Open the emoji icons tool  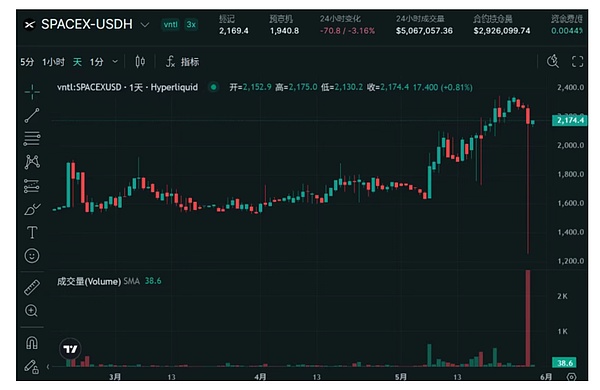(32, 255)
